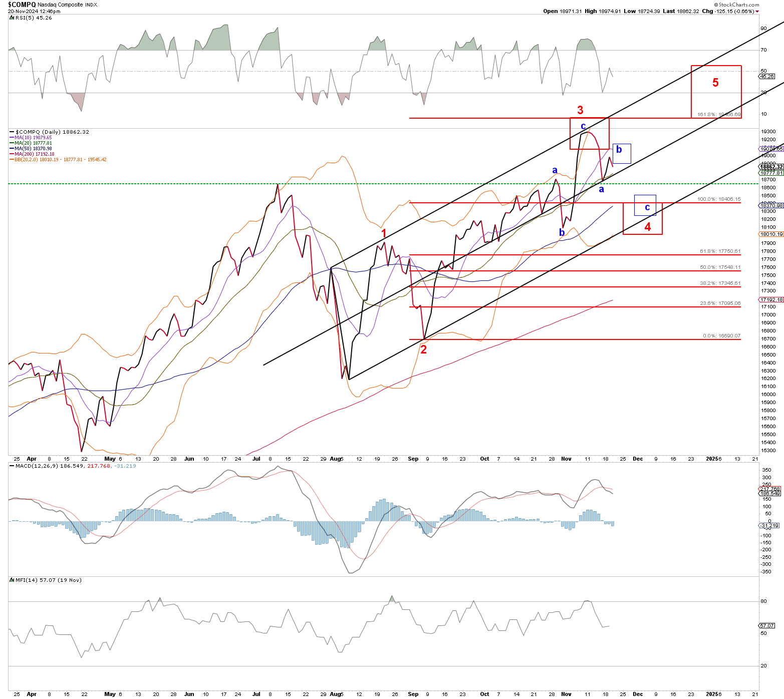Click the '161.8%: 19466.69' Fibonacci label
Image resolution: width=784 pixels, height=699 pixels.
[719, 115]
